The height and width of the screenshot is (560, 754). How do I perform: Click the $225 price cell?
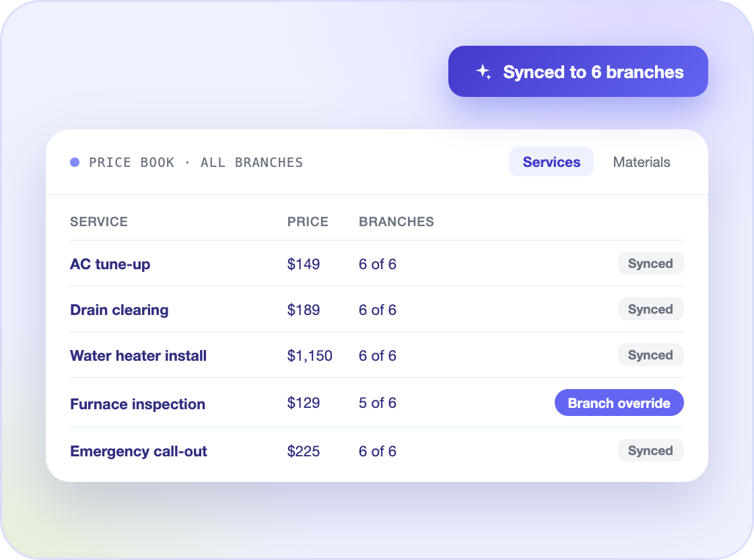point(304,451)
